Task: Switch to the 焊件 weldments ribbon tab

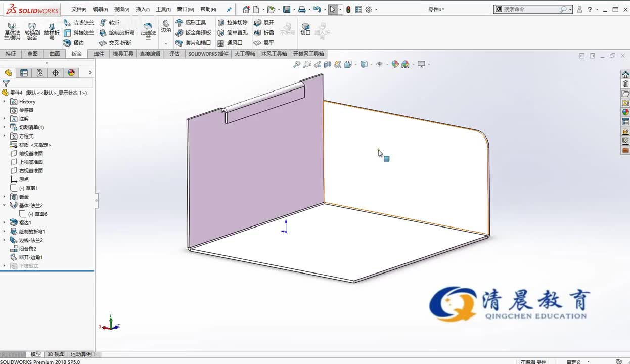Action: tap(99, 54)
